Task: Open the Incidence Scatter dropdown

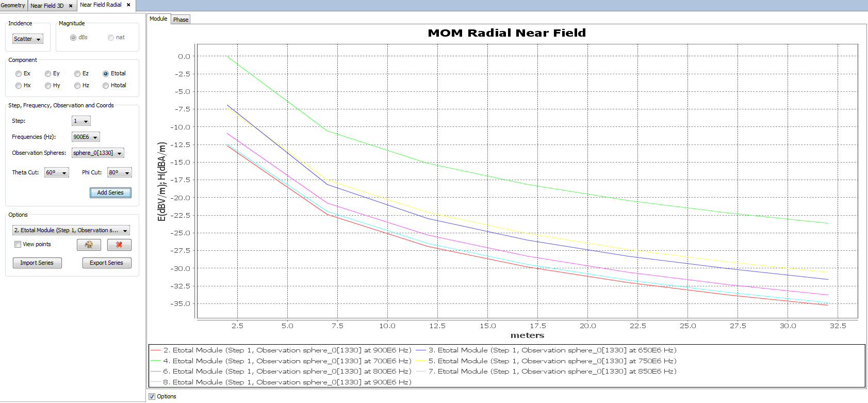Action: [28, 39]
